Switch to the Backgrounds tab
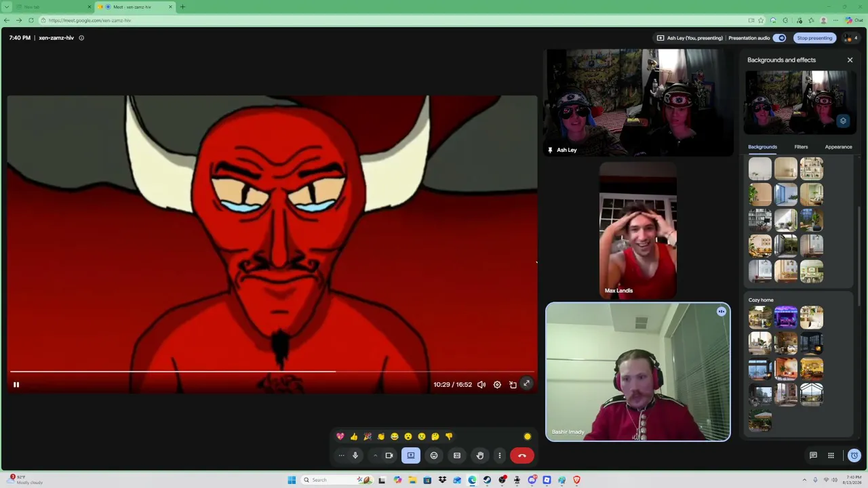The image size is (868, 488). (x=762, y=147)
